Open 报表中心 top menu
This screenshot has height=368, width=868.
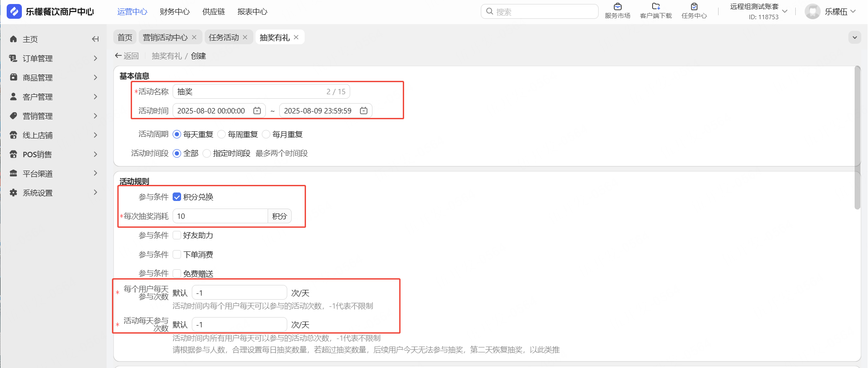click(x=252, y=12)
